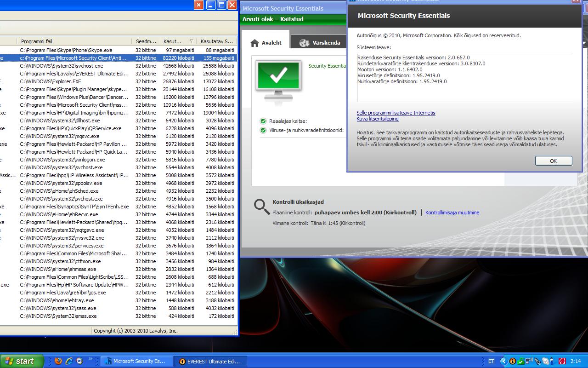588x368 pixels.
Task: Switch to Microsoft Security Essentials taskbar button
Action: point(136,361)
